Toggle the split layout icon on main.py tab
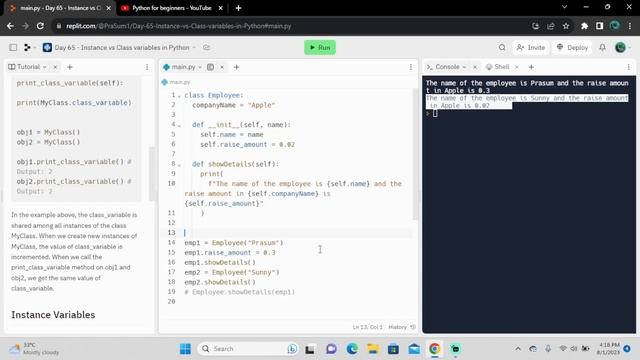Screen dimensions: 640x360 point(210,67)
